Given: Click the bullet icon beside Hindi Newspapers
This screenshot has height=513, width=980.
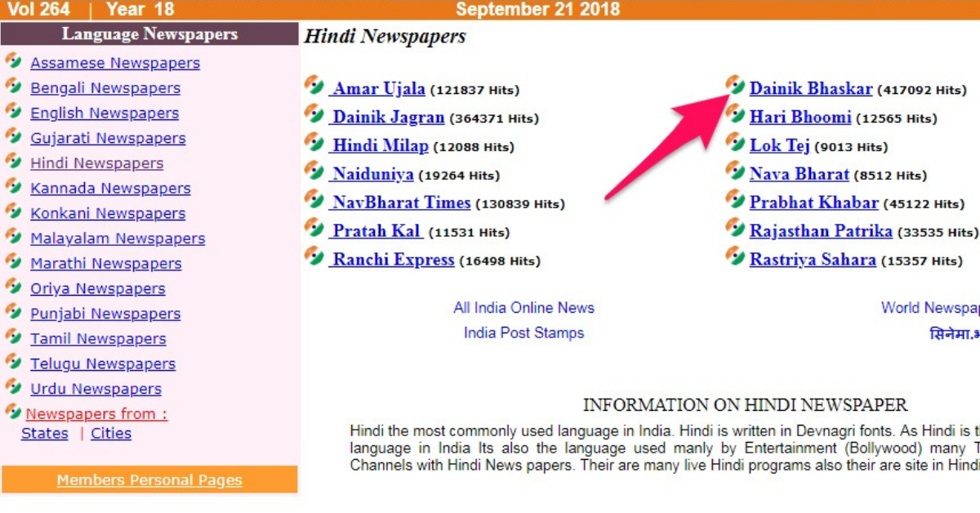Looking at the screenshot, I should (x=13, y=161).
